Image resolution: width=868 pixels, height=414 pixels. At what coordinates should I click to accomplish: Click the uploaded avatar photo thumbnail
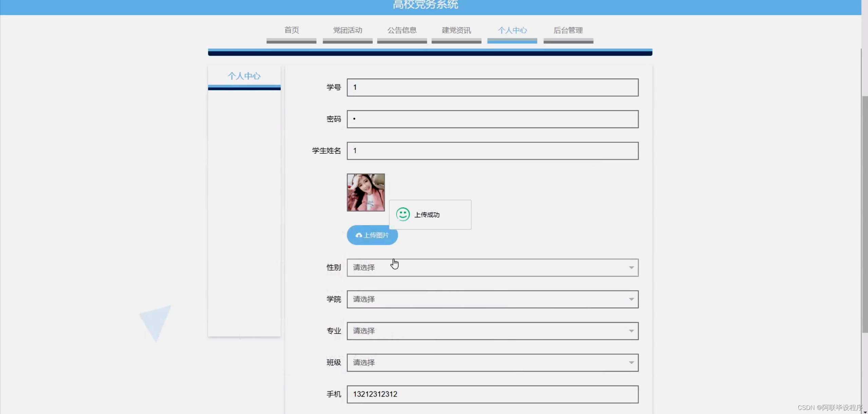(x=365, y=192)
